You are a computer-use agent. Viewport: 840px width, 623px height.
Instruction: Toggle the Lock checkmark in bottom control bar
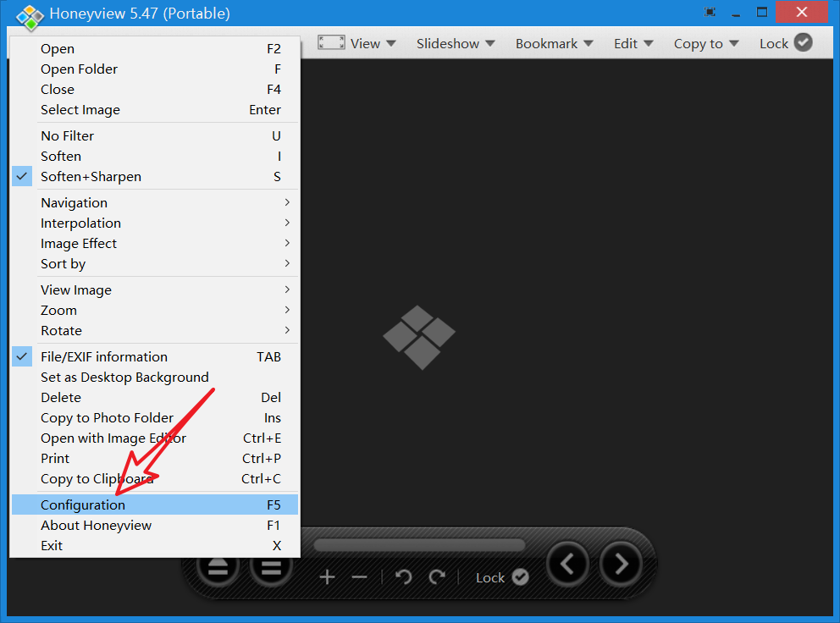(x=520, y=577)
